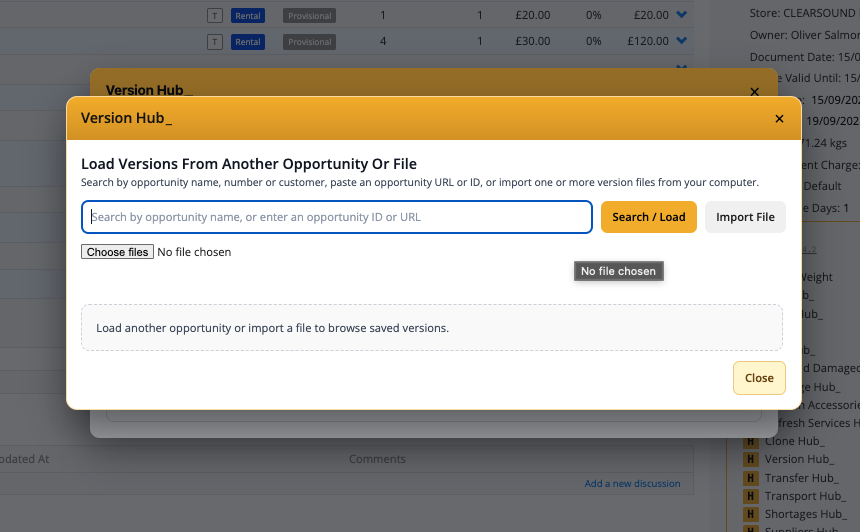Click the T icon on the £20.00 row
Screen dimensions: 860x532
coord(215,15)
